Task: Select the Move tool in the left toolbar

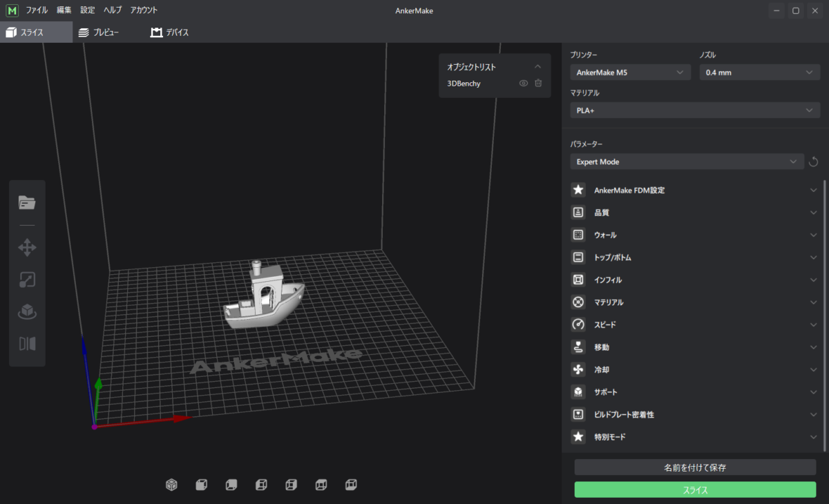Action: click(x=27, y=247)
